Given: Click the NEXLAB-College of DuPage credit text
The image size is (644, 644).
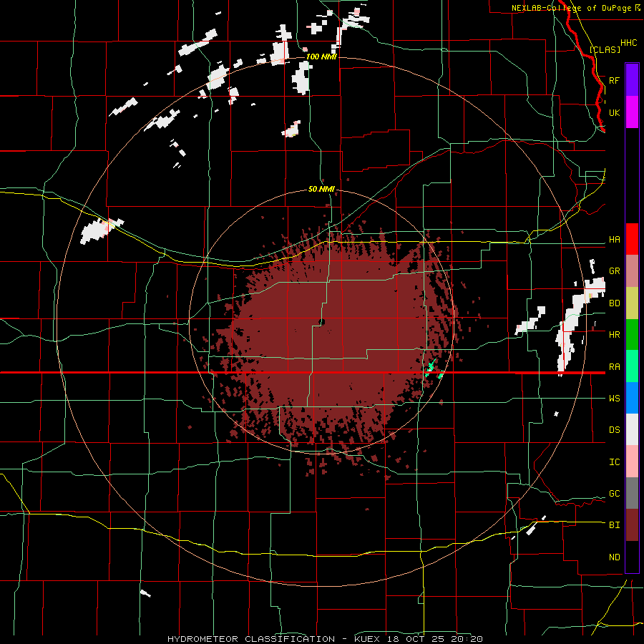Looking at the screenshot, I should pos(571,8).
